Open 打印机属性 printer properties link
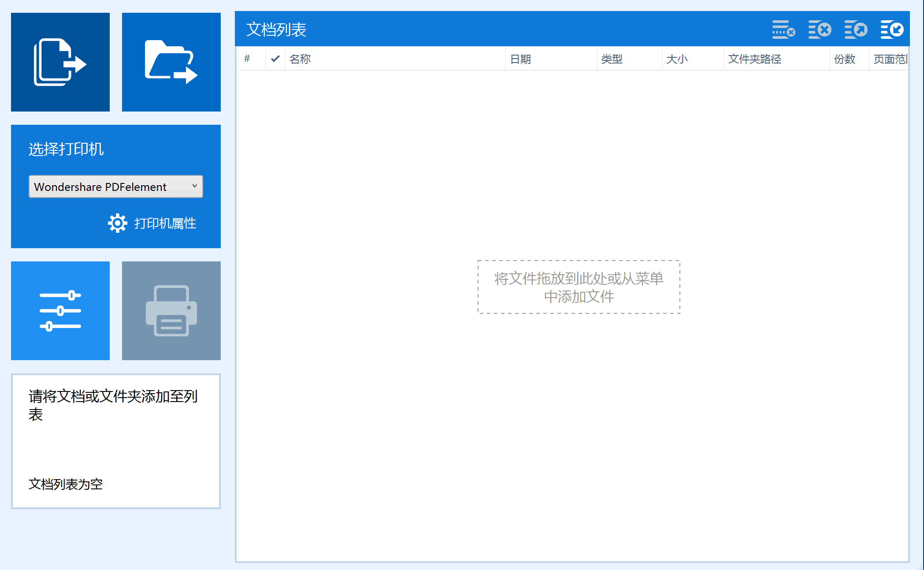 [x=165, y=223]
